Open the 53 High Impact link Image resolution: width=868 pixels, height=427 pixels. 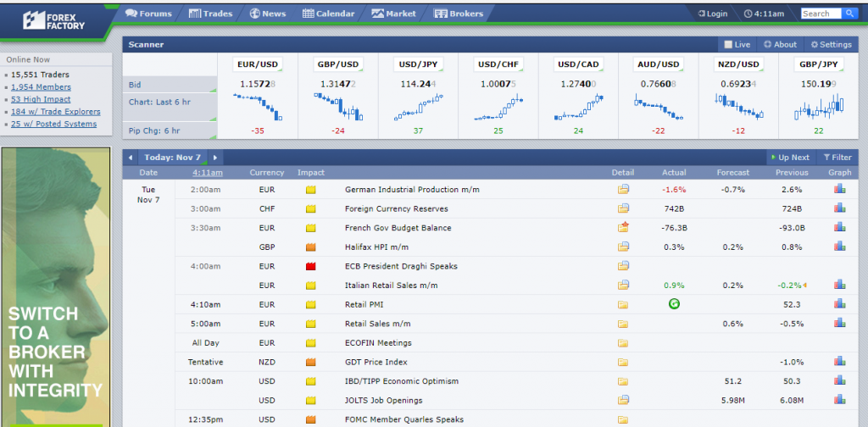click(40, 99)
